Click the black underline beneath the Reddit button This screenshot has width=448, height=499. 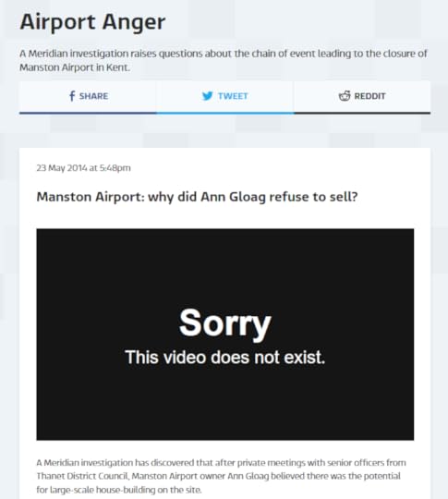(362, 113)
